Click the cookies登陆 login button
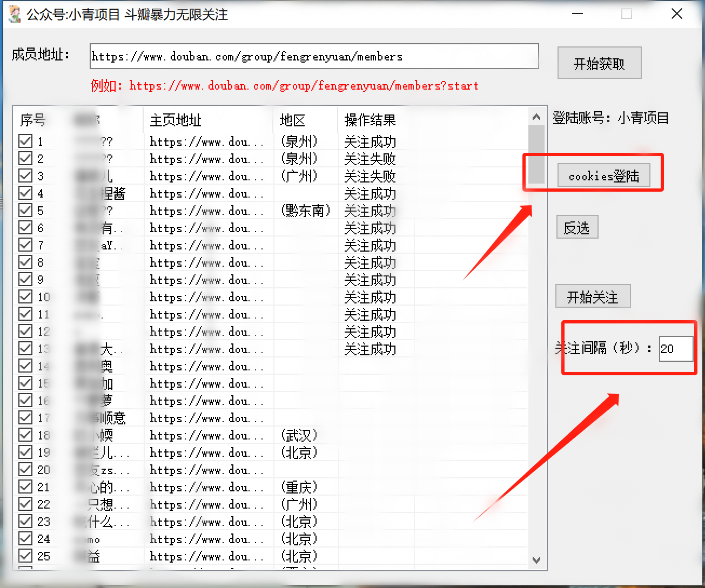 point(603,175)
